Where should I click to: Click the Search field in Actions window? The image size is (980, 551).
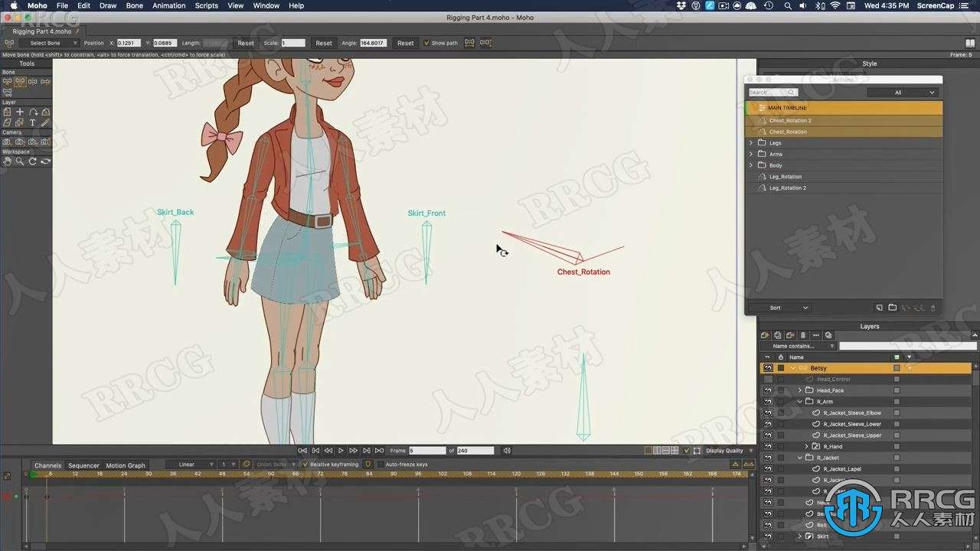[x=773, y=93]
